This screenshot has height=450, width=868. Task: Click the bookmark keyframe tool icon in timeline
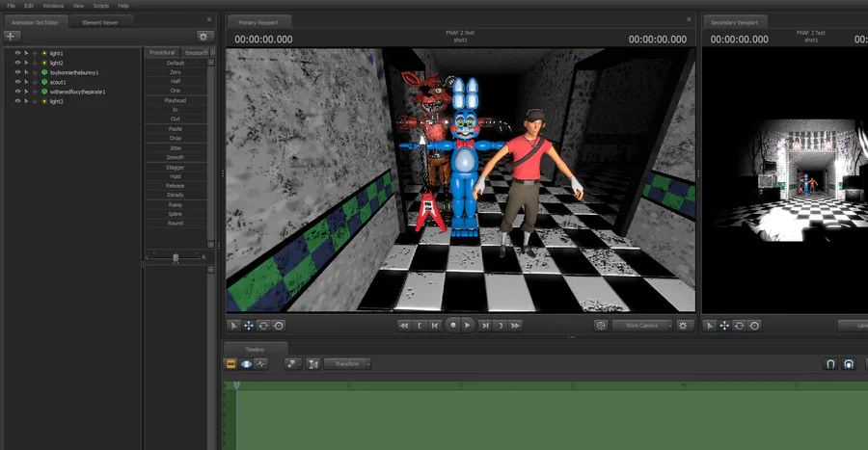(291, 364)
